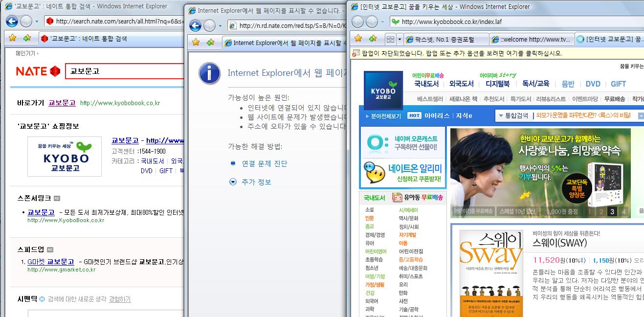Image resolution: width=644 pixels, height=317 pixels.
Task: Open 디지털북 menu
Action: pos(497,84)
